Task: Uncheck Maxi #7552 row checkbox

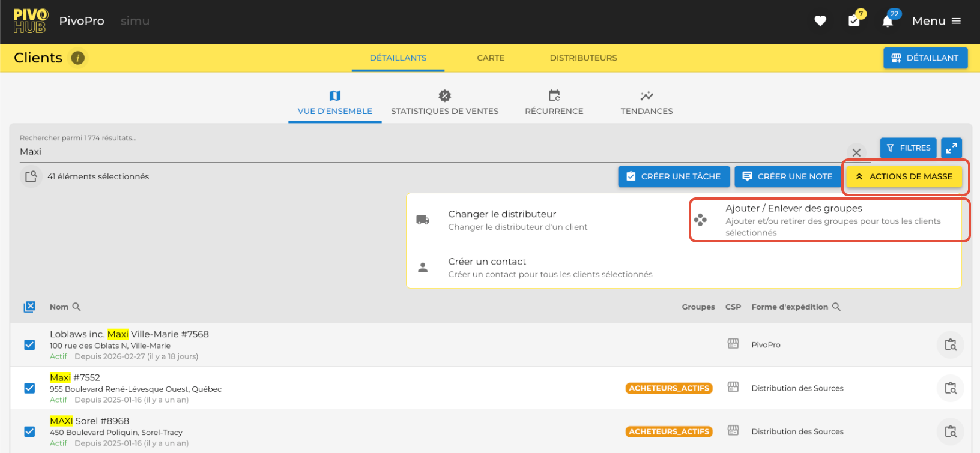Action: tap(29, 388)
